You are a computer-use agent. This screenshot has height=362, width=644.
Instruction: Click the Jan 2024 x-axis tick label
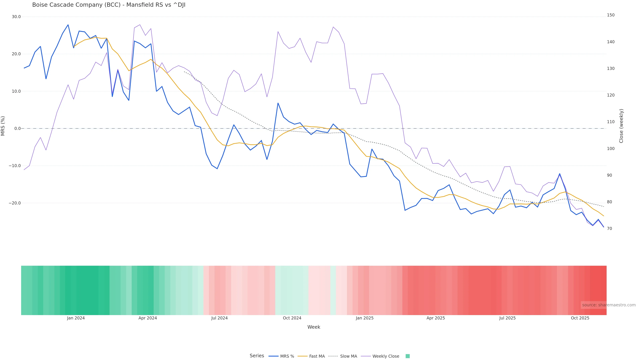click(76, 318)
